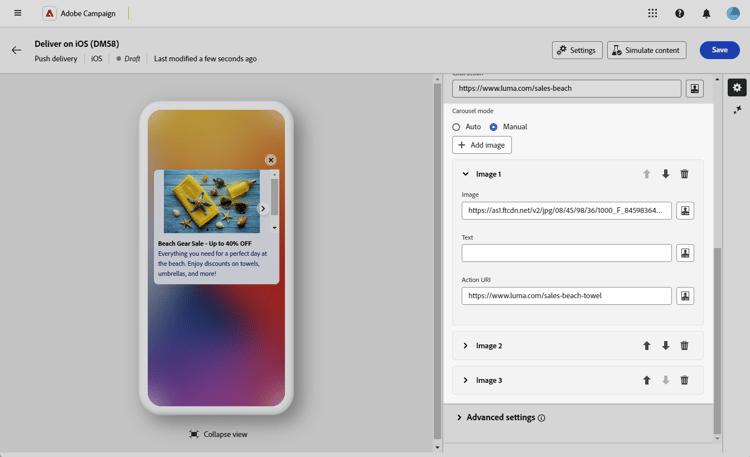Click the Adobe Campaign logo
Image resolution: width=750 pixels, height=457 pixels.
pos(49,13)
